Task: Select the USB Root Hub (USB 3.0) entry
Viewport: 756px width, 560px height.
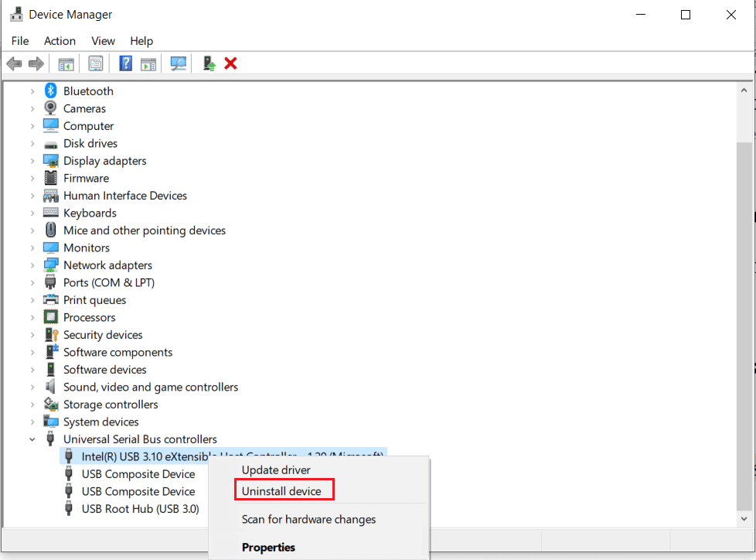Action: pos(139,508)
